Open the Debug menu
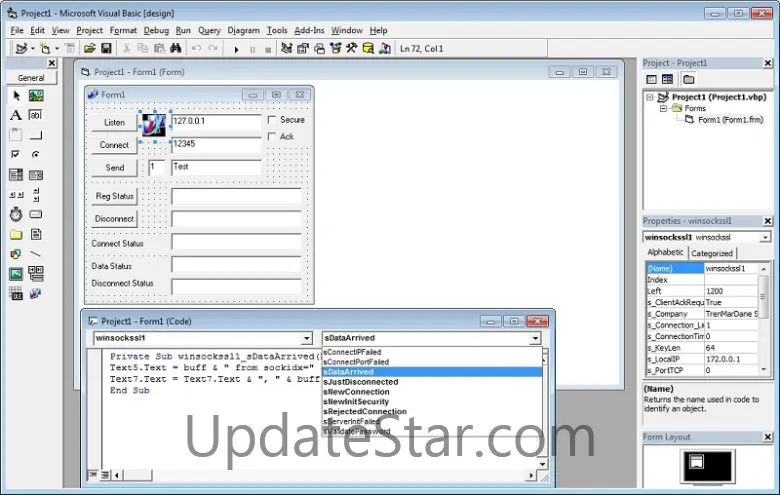This screenshot has height=495, width=780. (156, 30)
